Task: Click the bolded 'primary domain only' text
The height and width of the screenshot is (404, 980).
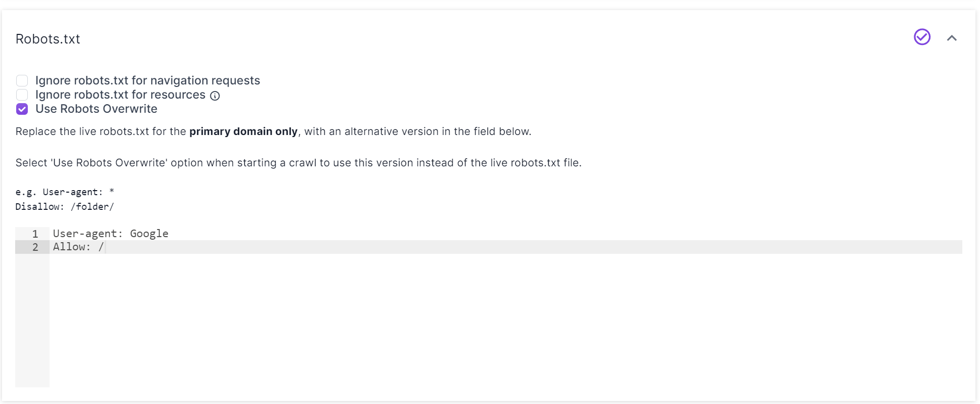Action: [243, 131]
